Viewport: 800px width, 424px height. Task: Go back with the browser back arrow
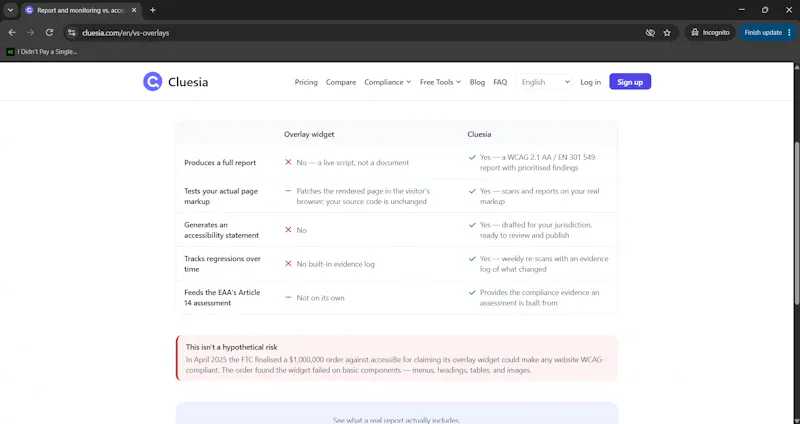click(12, 33)
